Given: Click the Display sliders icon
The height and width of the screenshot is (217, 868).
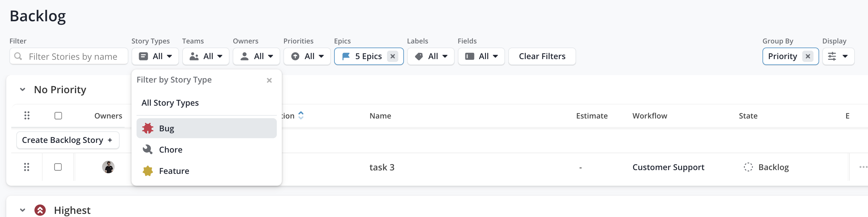Looking at the screenshot, I should coord(832,56).
